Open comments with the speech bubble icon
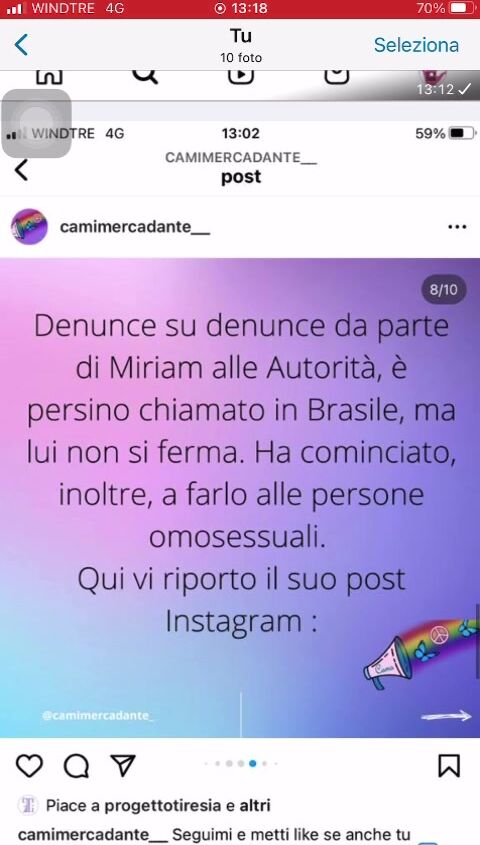This screenshot has width=480, height=845. [x=76, y=765]
